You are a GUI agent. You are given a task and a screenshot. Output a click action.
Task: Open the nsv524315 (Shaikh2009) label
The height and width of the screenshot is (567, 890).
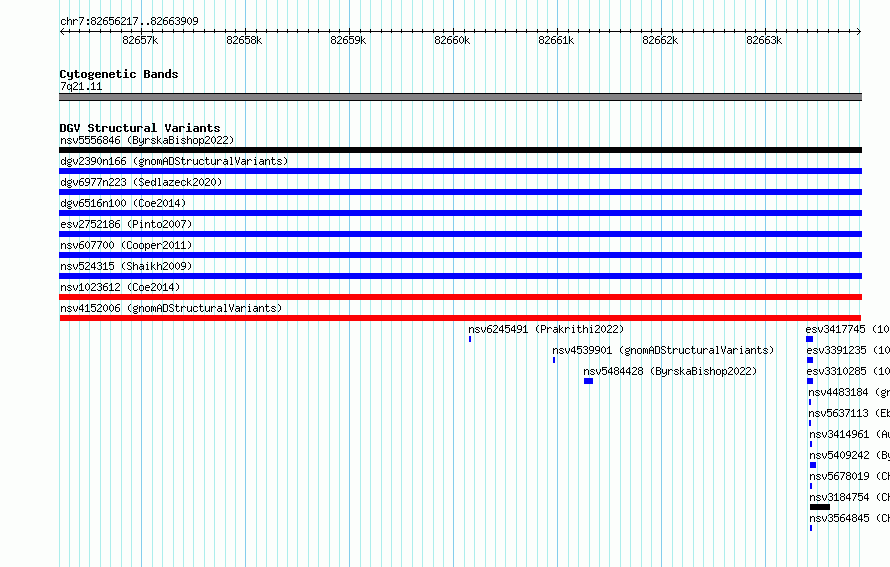click(x=126, y=266)
